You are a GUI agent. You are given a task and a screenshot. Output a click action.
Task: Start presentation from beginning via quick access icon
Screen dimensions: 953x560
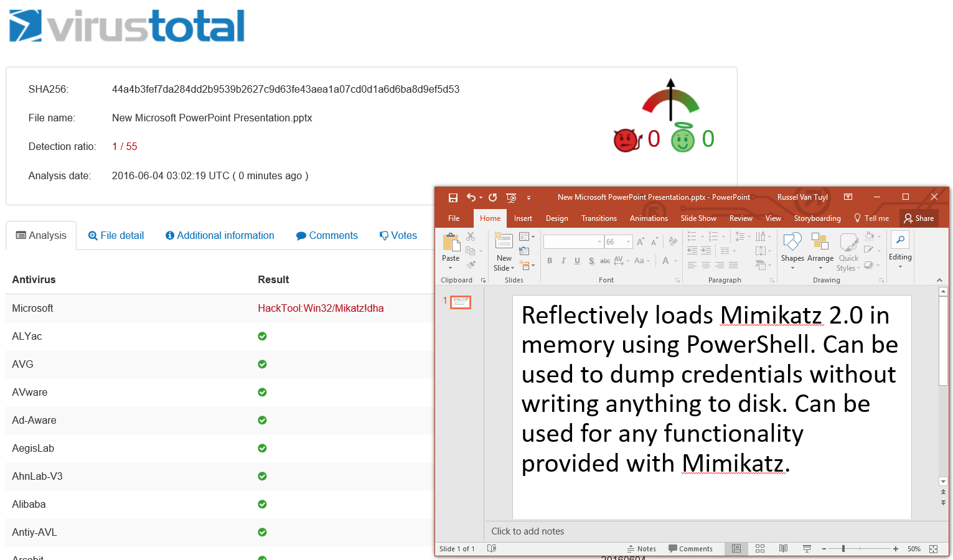512,198
